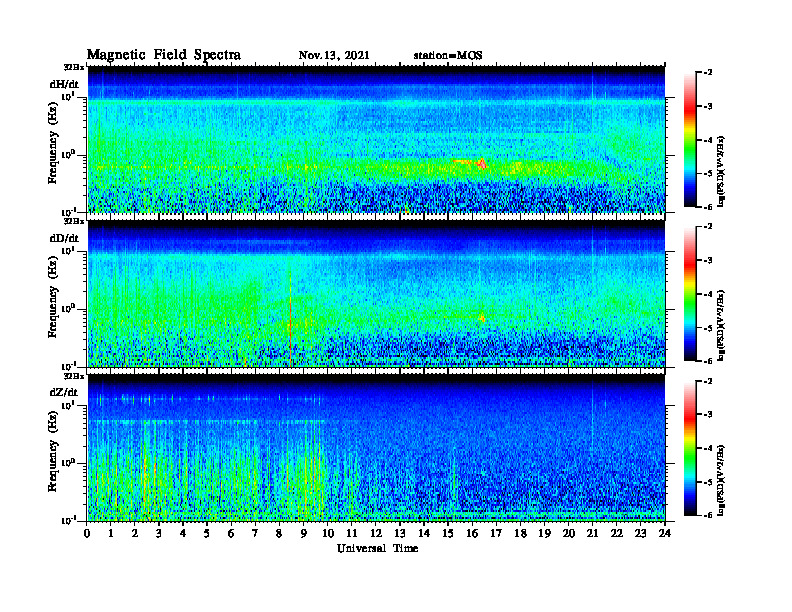
Task: Click the "-3" tick on dD/dt color scale
Action: pyautogui.click(x=708, y=261)
